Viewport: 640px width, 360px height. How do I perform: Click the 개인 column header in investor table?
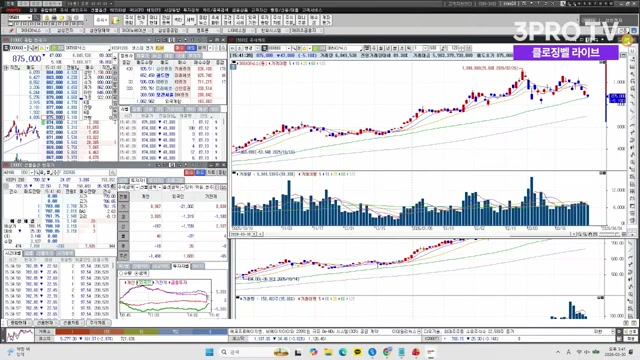pos(146,197)
